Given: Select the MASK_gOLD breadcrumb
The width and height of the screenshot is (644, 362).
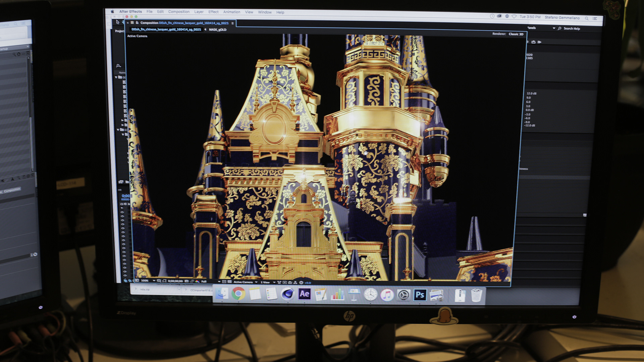Looking at the screenshot, I should click(x=217, y=29).
